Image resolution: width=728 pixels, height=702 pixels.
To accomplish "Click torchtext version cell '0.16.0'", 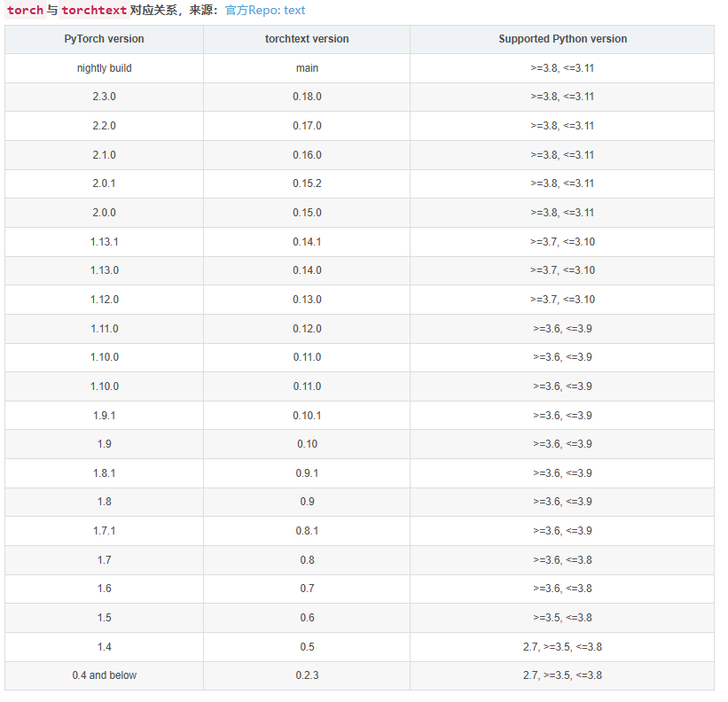I will pos(307,155).
